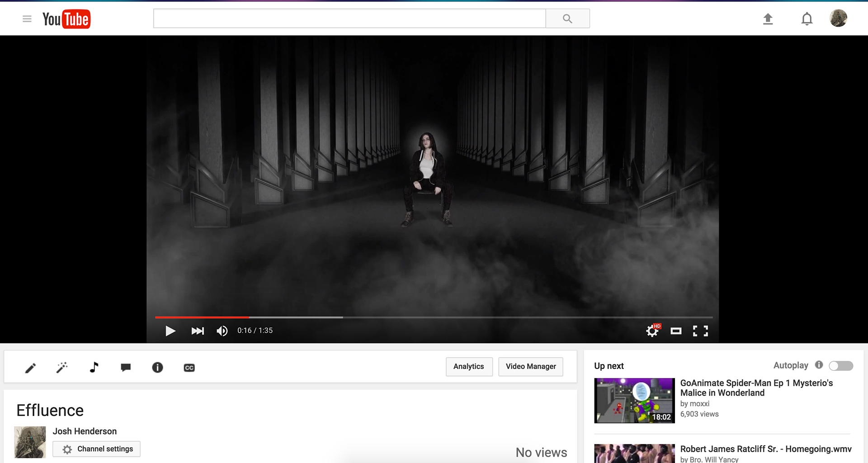868x463 pixels.
Task: Open GoAnimate Spider-Man Ep 1 title link
Action: [x=756, y=388]
